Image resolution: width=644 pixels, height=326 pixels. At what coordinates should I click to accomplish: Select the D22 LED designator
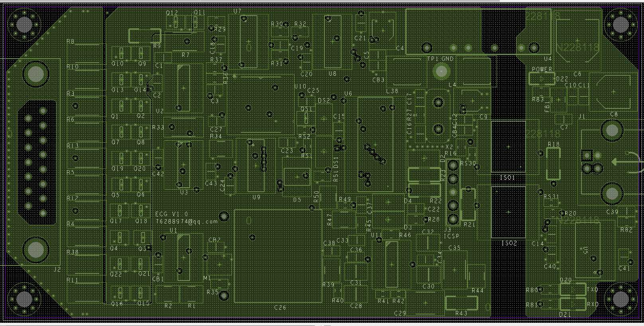tap(562, 79)
